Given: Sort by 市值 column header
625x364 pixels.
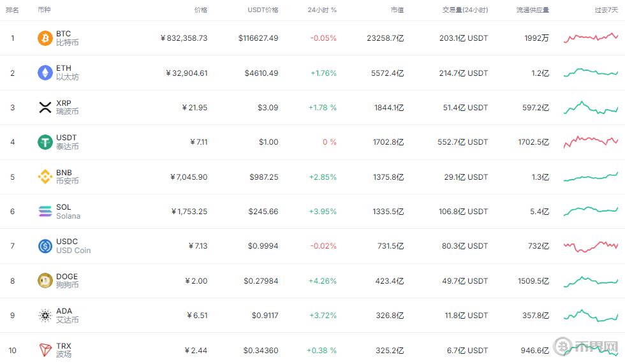Looking at the screenshot, I should pyautogui.click(x=397, y=10).
